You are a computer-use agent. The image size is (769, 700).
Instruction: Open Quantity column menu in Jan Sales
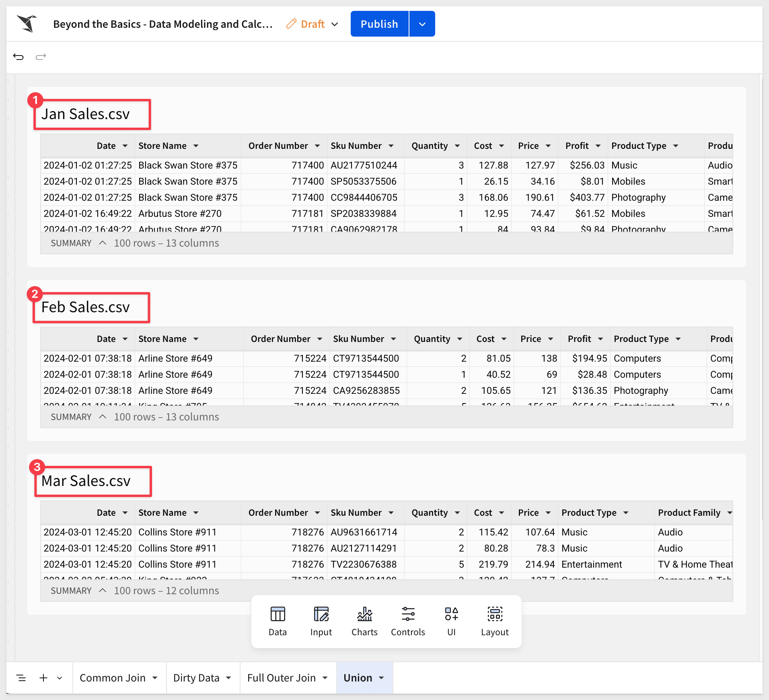[457, 146]
